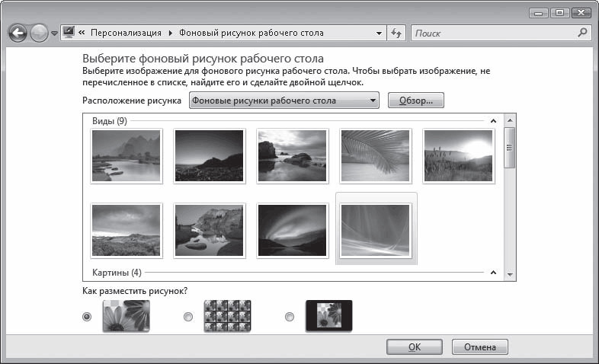Screen dimensions: 599x364
Task: Click the refresh arrows icon beside address bar
Action: pos(396,34)
